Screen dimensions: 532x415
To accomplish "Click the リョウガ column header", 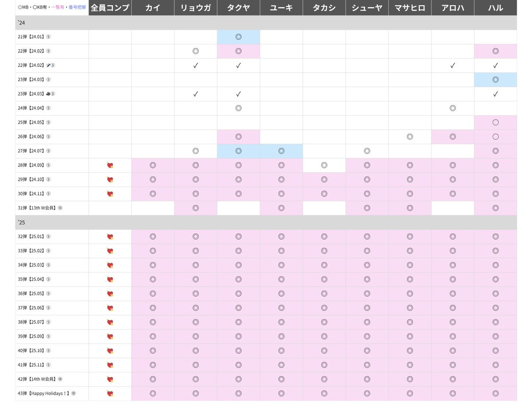I will tap(196, 8).
